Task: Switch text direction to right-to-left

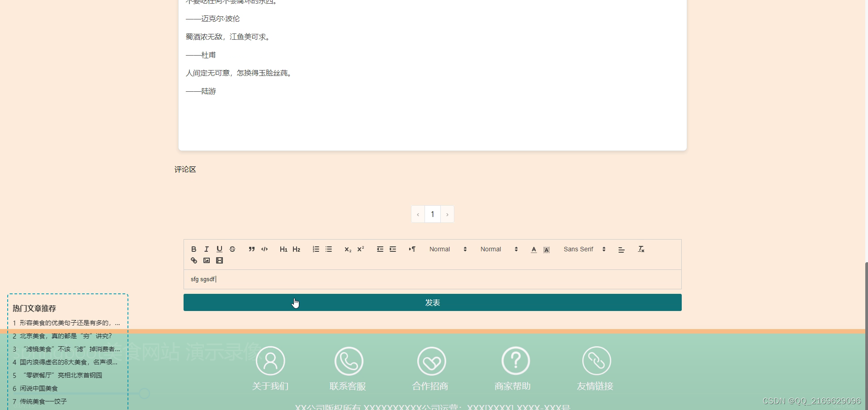Action: (x=412, y=249)
